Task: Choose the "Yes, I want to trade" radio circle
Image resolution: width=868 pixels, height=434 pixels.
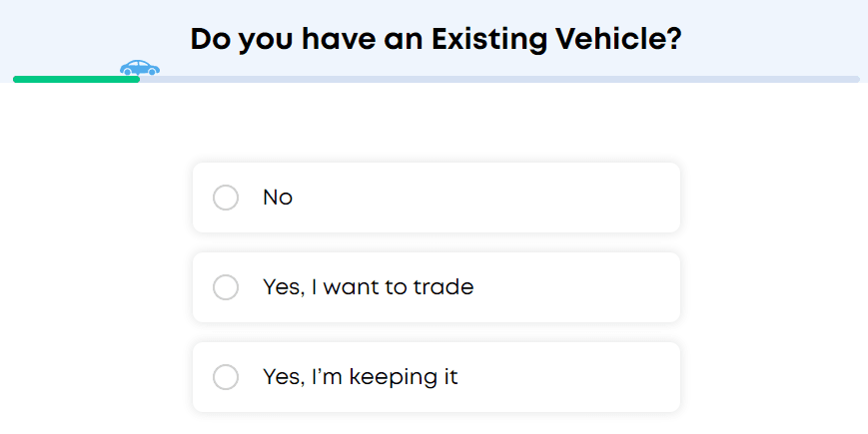Action: coord(226,287)
